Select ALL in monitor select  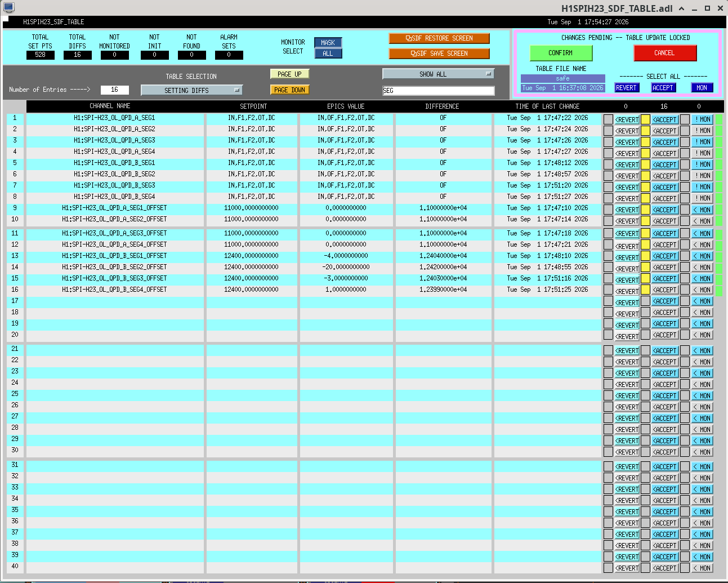pos(328,54)
